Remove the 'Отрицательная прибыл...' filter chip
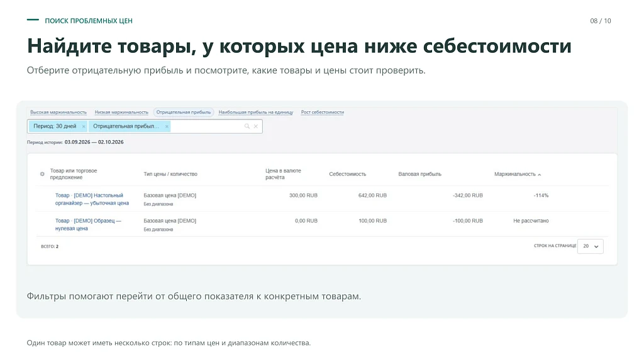 point(167,126)
